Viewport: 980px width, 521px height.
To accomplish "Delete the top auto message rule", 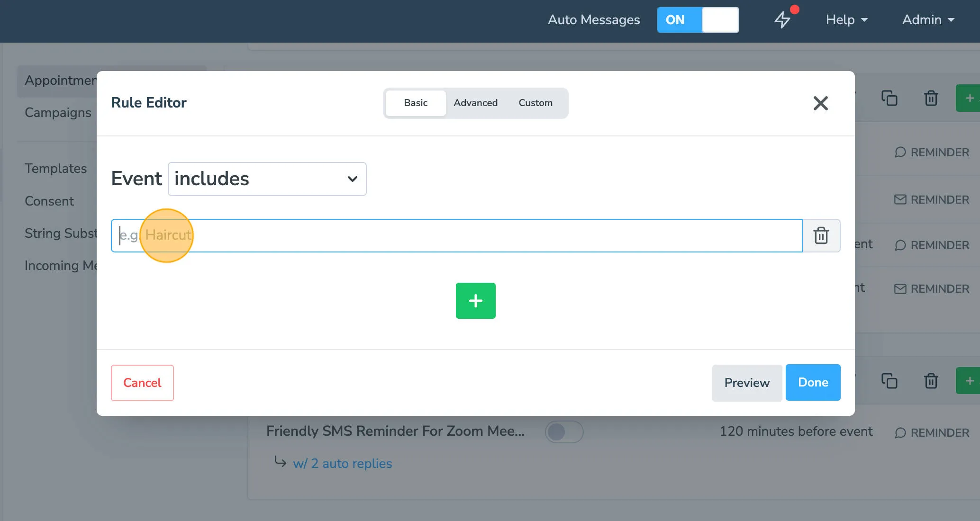I will click(x=930, y=98).
